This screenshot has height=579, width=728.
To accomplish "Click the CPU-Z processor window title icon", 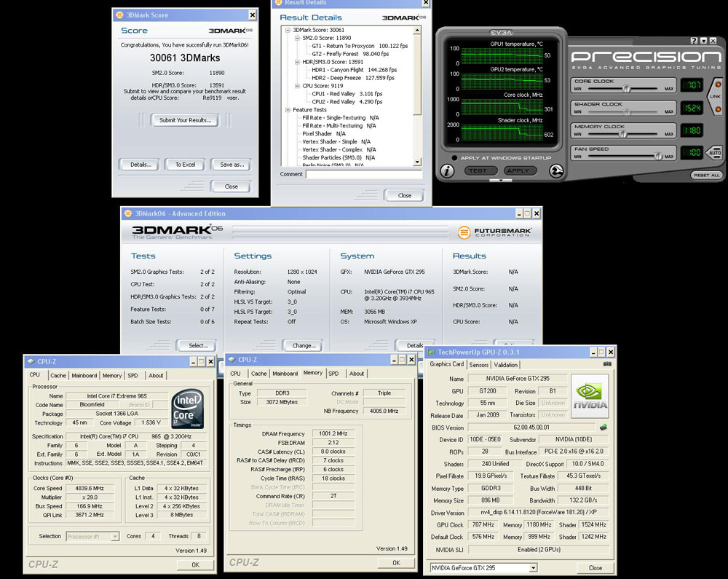I will click(31, 361).
